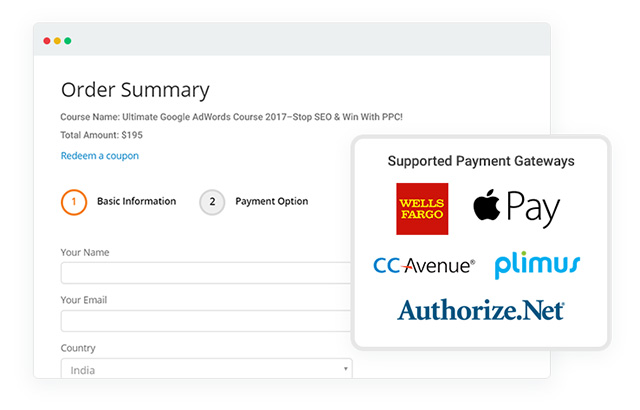The height and width of the screenshot is (410, 640).
Task: Switch to the Basic Information step
Action: pyautogui.click(x=136, y=201)
